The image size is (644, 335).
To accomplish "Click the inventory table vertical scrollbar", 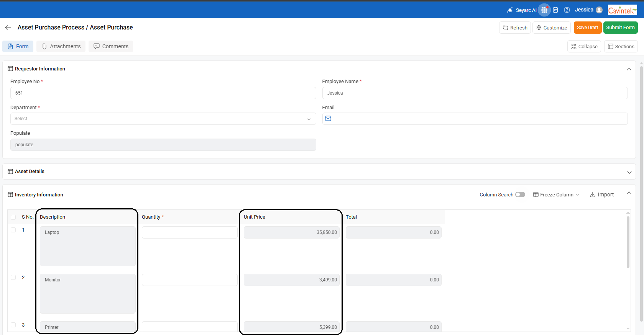I will (x=628, y=242).
